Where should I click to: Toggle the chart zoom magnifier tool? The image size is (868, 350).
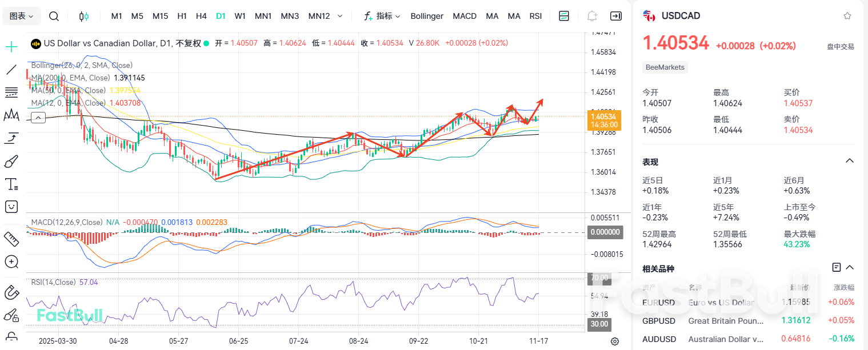pos(11,262)
